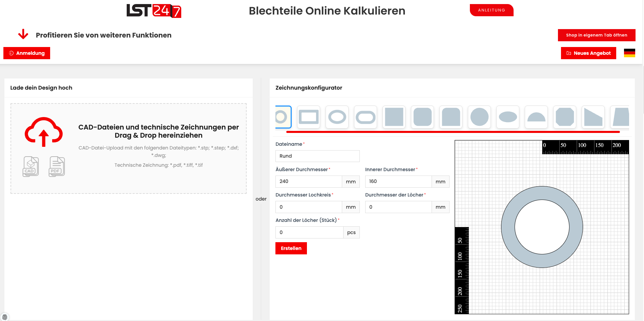Image resolution: width=644 pixels, height=321 pixels.
Task: Click the 'Profitieren Sie von weiteren Funktionen' text
Action: click(104, 35)
